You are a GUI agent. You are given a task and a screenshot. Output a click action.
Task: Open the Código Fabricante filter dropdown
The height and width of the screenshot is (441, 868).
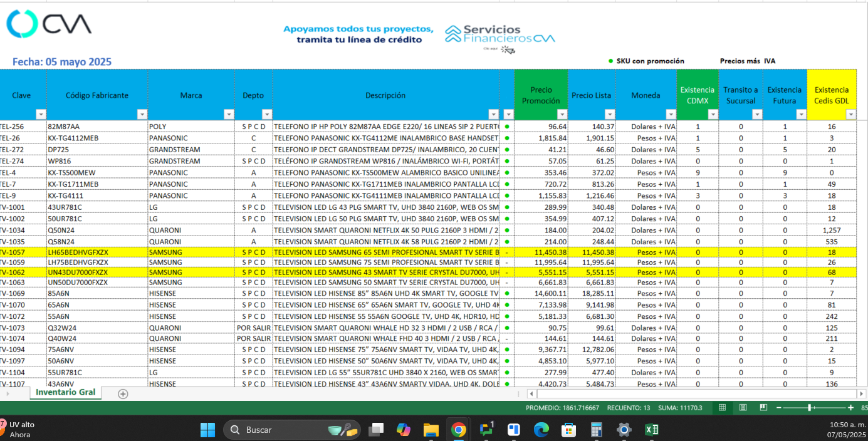pos(142,114)
